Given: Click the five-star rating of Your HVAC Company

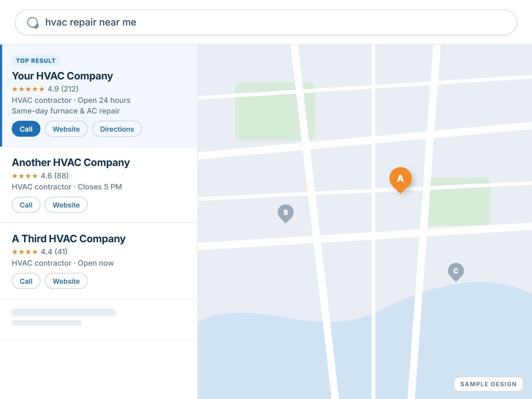Looking at the screenshot, I should click(28, 89).
